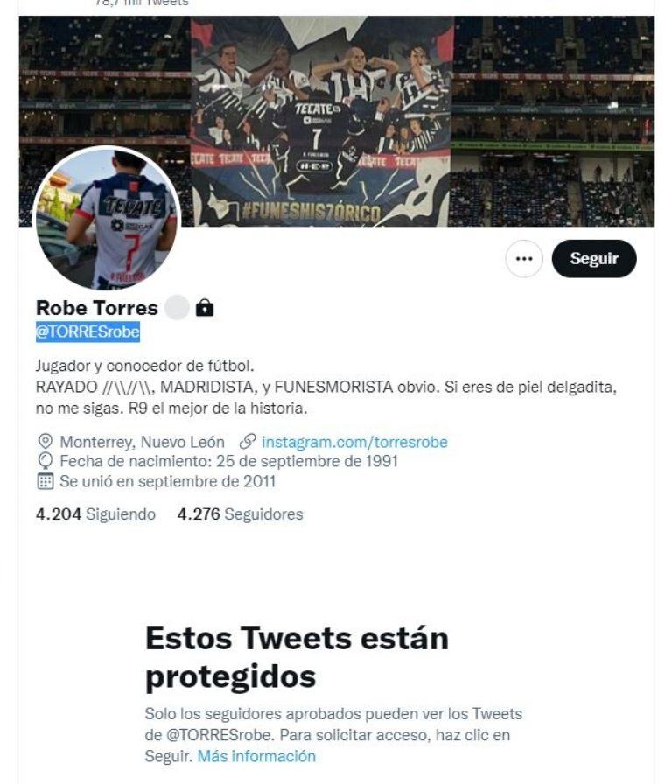Open the Más información link
This screenshot has width=672, height=784.
(256, 756)
